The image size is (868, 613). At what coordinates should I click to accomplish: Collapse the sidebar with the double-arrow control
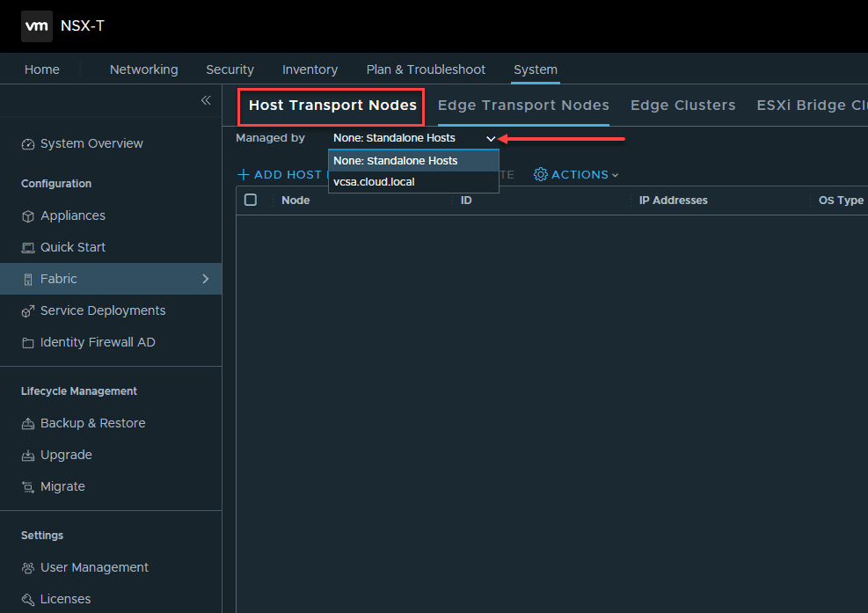click(x=205, y=100)
